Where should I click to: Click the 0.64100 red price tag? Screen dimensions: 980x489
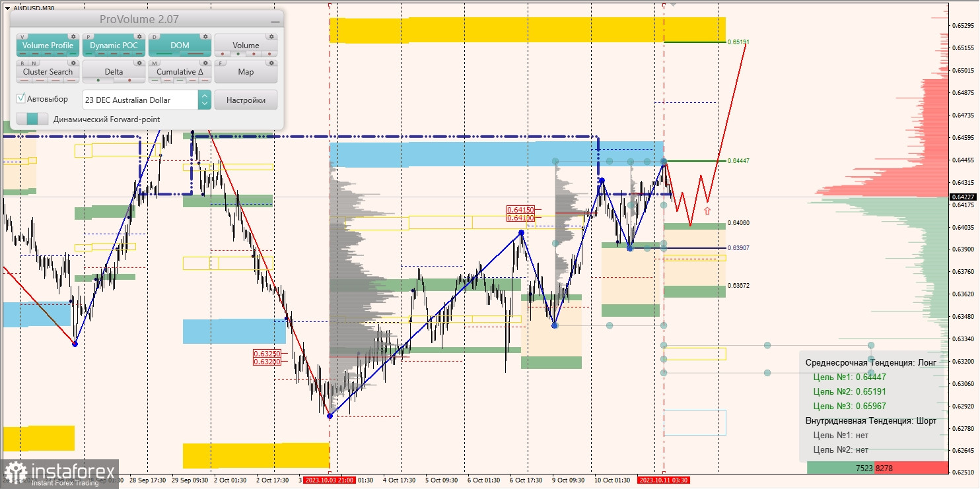coord(520,217)
